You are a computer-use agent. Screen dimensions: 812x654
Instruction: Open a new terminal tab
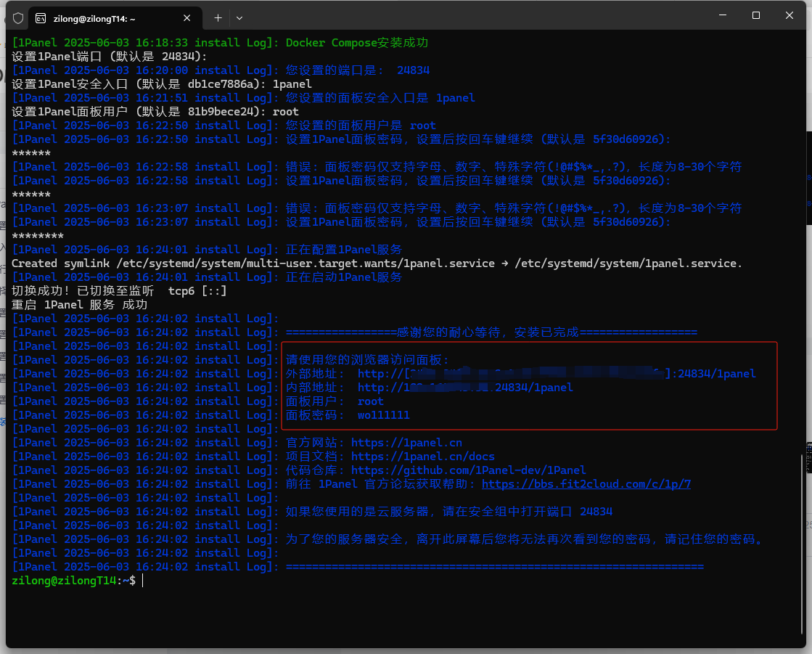(x=218, y=18)
